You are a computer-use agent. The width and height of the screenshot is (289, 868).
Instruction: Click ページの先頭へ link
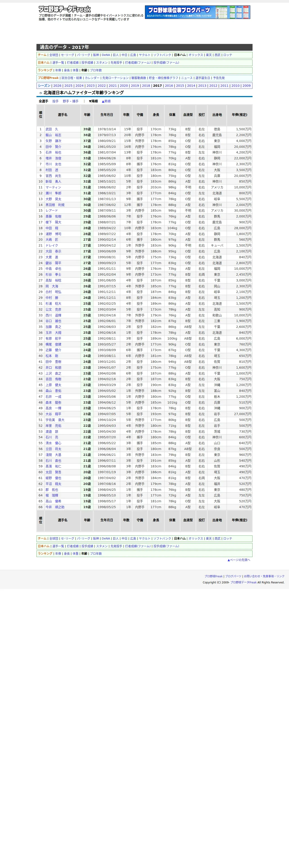239,560
